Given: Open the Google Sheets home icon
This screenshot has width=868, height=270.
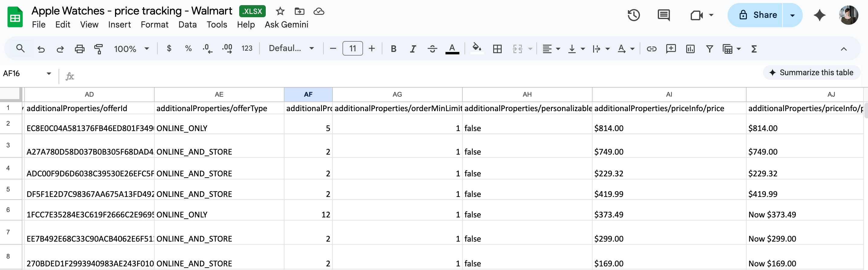Looking at the screenshot, I should 15,17.
